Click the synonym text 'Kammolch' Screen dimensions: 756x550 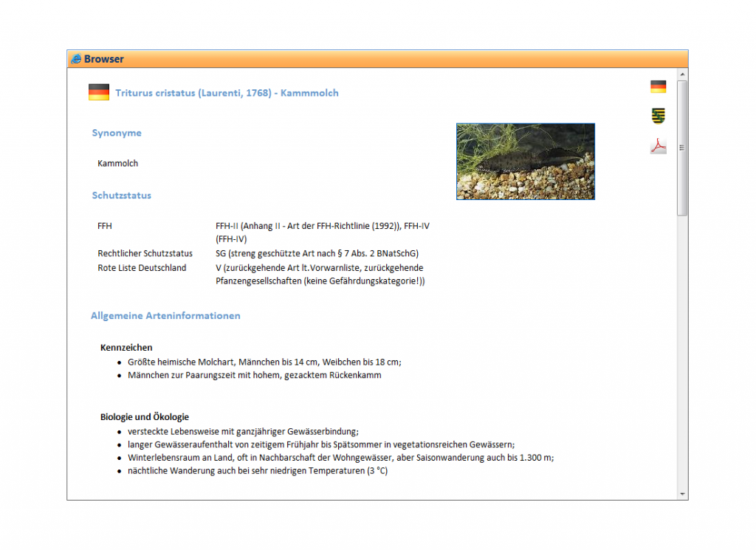[x=117, y=163]
